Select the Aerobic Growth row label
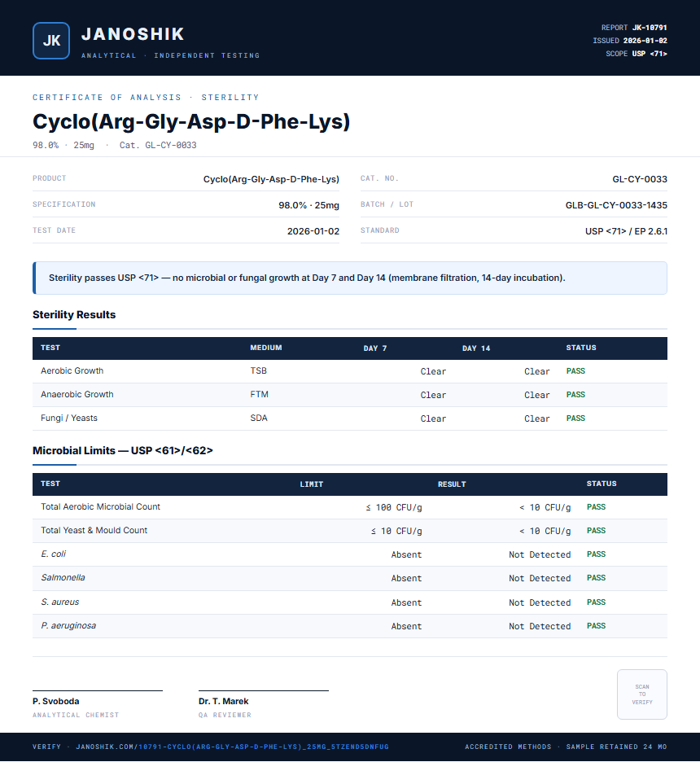Viewport: 700px width, 784px height. tap(72, 370)
